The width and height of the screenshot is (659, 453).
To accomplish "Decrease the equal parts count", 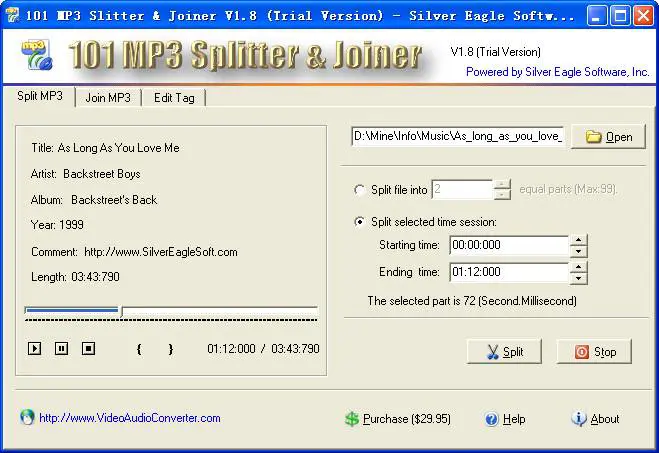I will [x=502, y=194].
